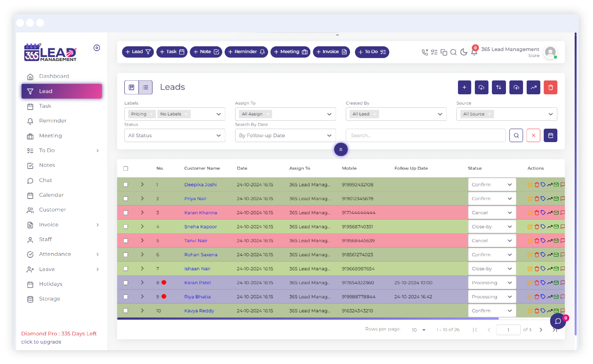The height and width of the screenshot is (364, 593).
Task: Open Dashboard in the sidebar
Action: point(62,76)
